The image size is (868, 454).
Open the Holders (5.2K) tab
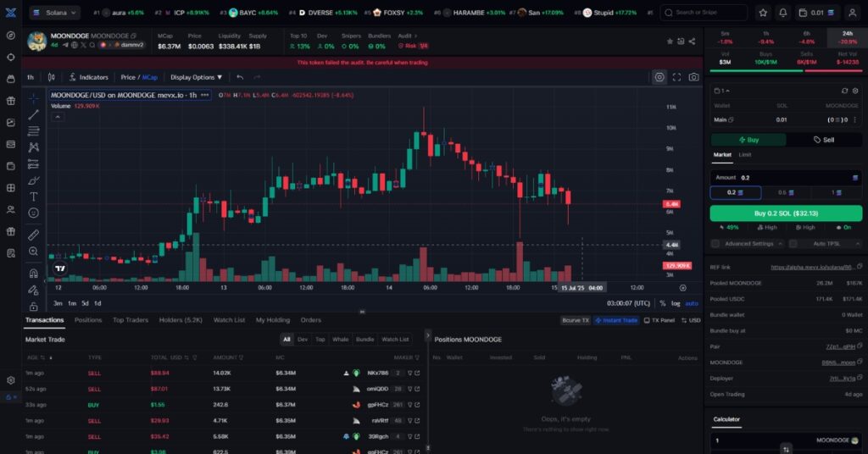181,320
